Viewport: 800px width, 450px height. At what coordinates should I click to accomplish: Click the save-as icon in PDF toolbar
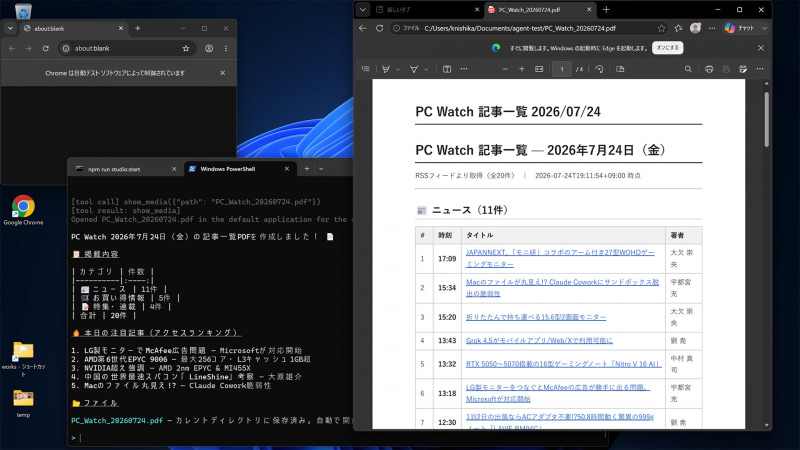point(743,69)
